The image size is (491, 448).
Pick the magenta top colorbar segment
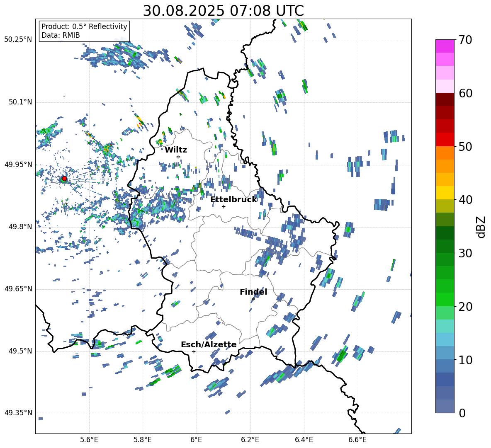[445, 46]
